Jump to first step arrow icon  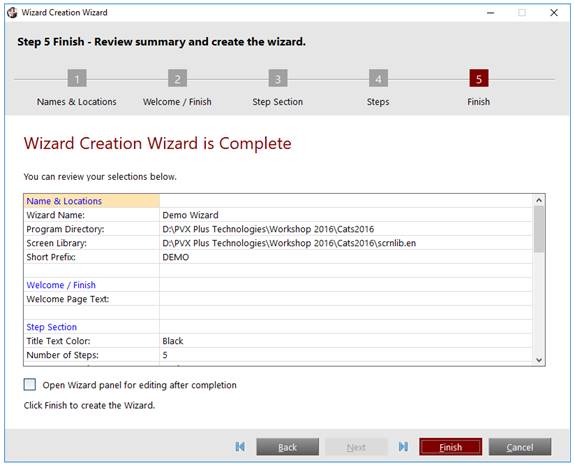point(240,446)
